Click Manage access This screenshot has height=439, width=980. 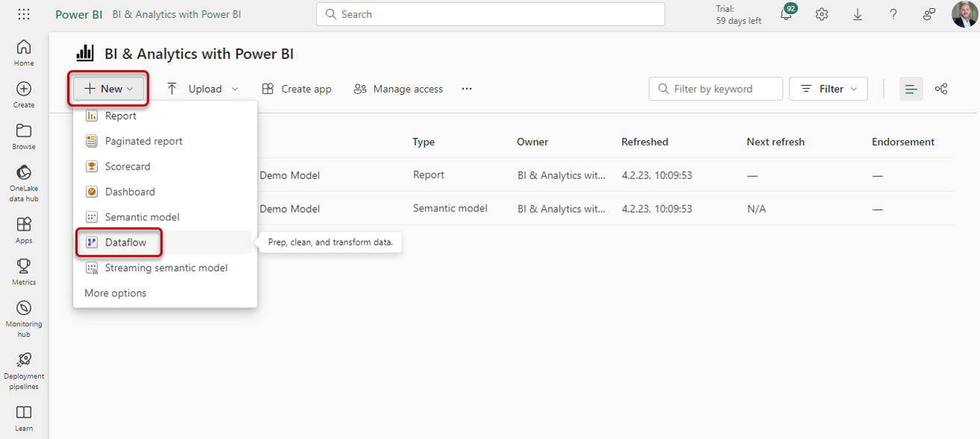click(398, 89)
